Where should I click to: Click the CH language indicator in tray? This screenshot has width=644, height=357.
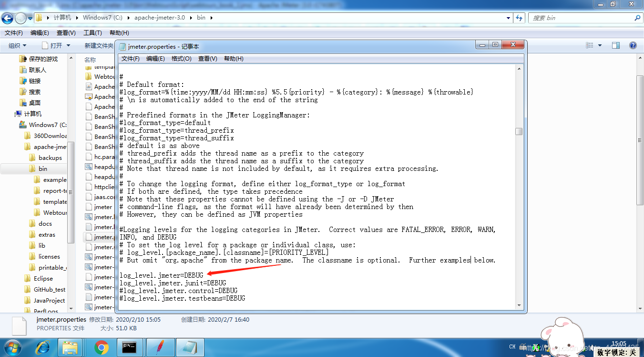(512, 347)
